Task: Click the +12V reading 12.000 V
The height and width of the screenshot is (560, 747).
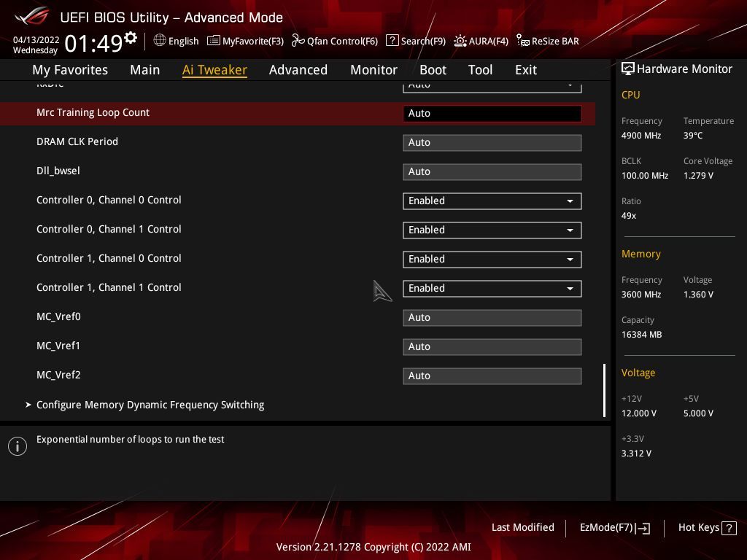Action: (639, 413)
